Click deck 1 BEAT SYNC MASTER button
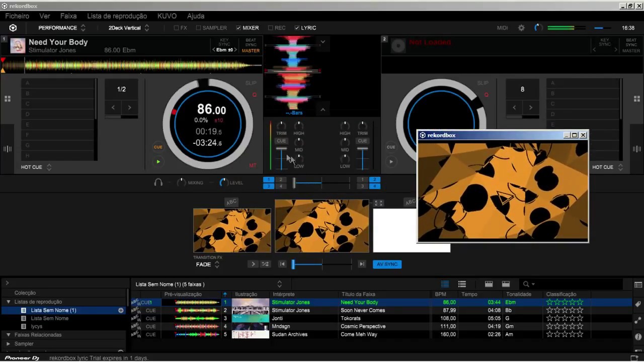 [x=251, y=45]
